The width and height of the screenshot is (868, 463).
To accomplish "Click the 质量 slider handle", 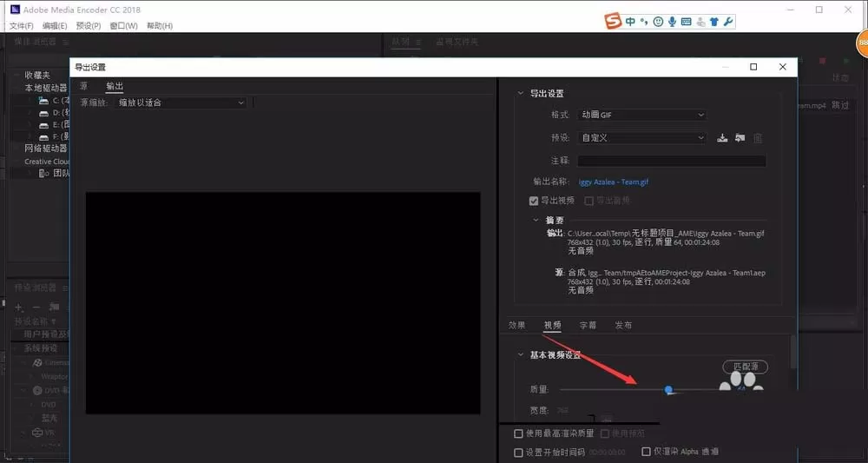I will [668, 390].
